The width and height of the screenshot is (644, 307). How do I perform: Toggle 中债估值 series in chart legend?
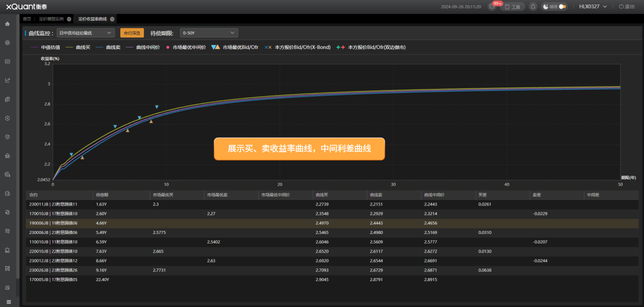pyautogui.click(x=46, y=47)
